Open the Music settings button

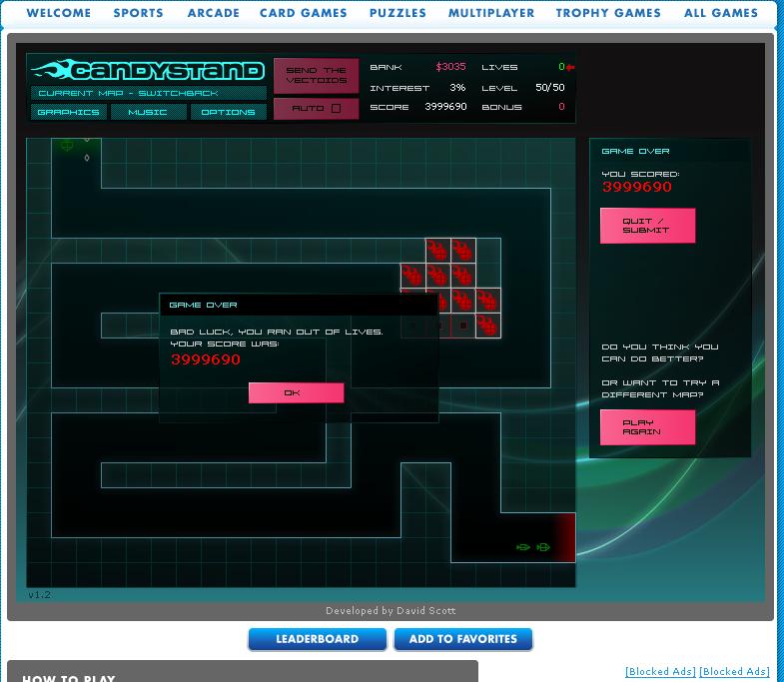pyautogui.click(x=148, y=112)
